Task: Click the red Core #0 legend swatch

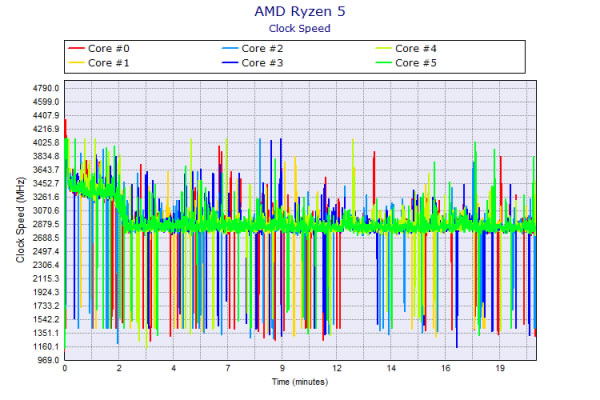Action: coord(76,49)
